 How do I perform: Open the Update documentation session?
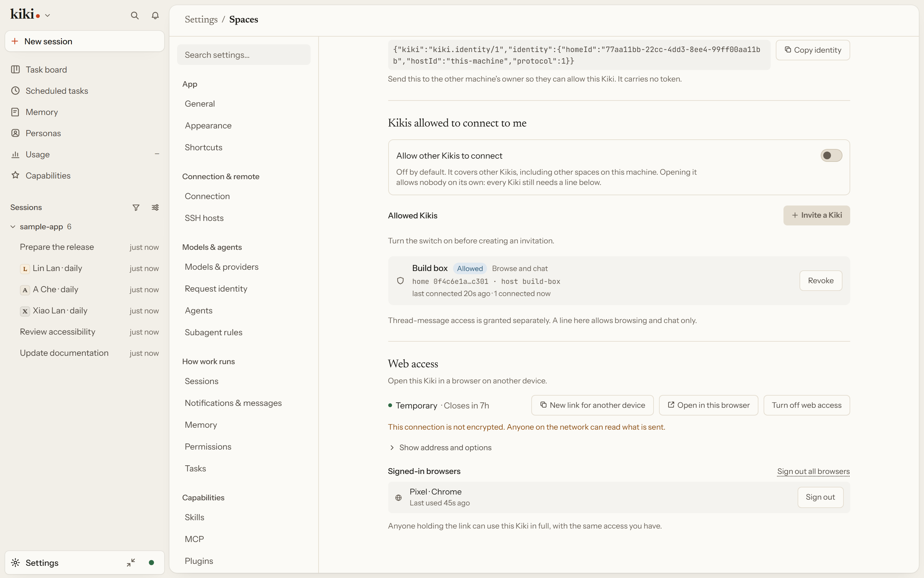[x=84, y=353]
